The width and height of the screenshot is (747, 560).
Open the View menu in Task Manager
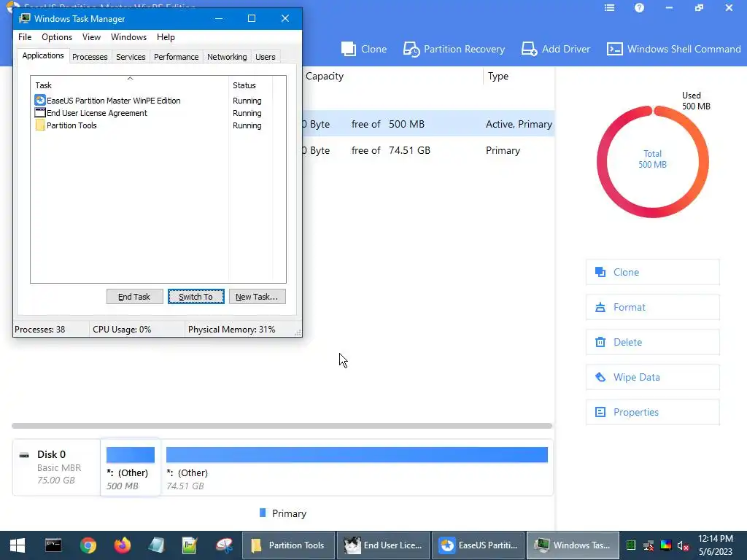tap(91, 37)
